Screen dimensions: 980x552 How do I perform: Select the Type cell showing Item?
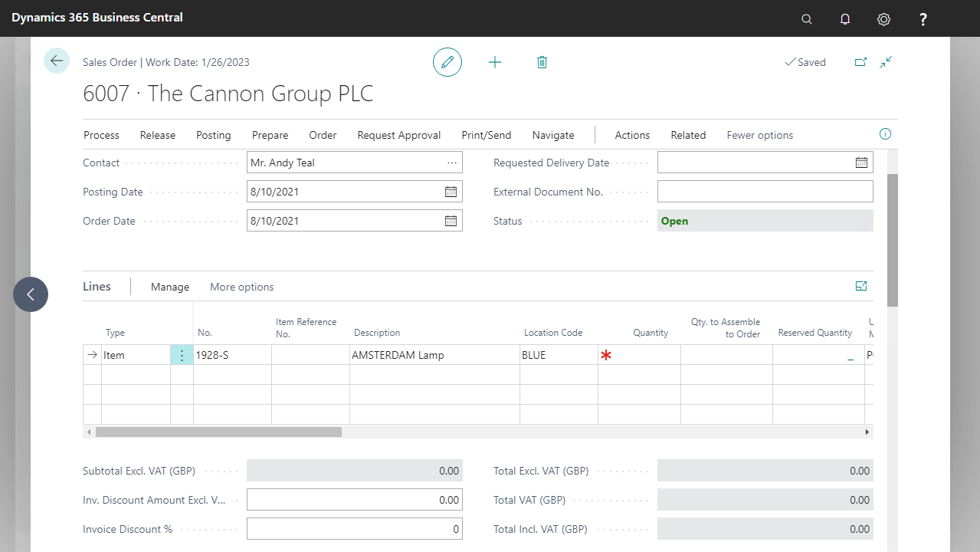(x=136, y=355)
